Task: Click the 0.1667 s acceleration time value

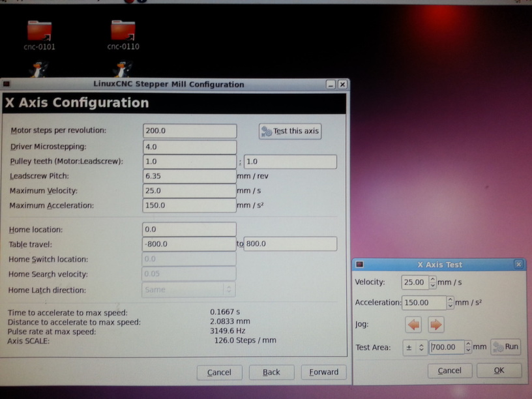Action: tap(225, 312)
